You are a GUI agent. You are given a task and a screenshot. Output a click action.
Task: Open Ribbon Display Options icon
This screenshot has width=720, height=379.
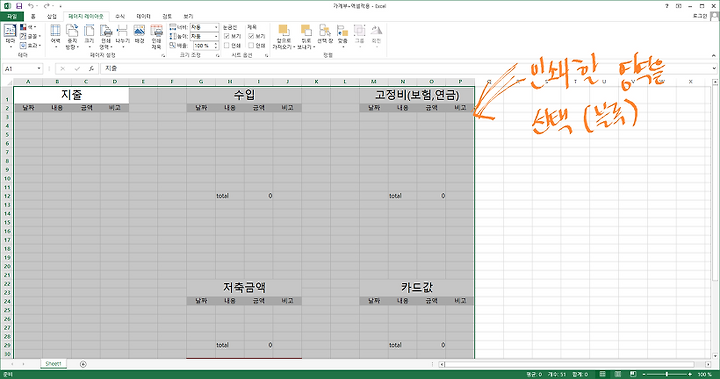click(679, 6)
